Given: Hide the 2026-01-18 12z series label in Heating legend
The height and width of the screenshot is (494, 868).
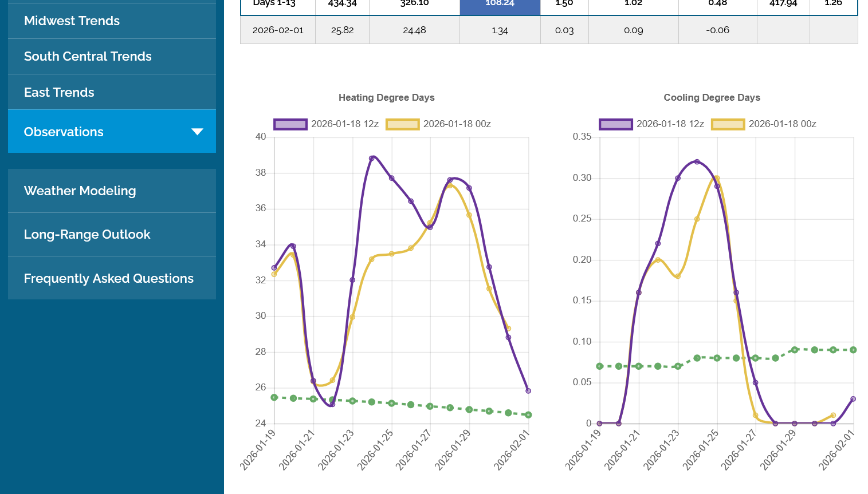Looking at the screenshot, I should click(x=344, y=124).
